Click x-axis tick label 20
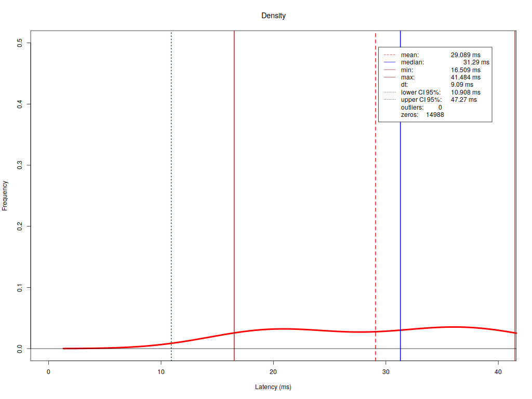 (x=273, y=372)
